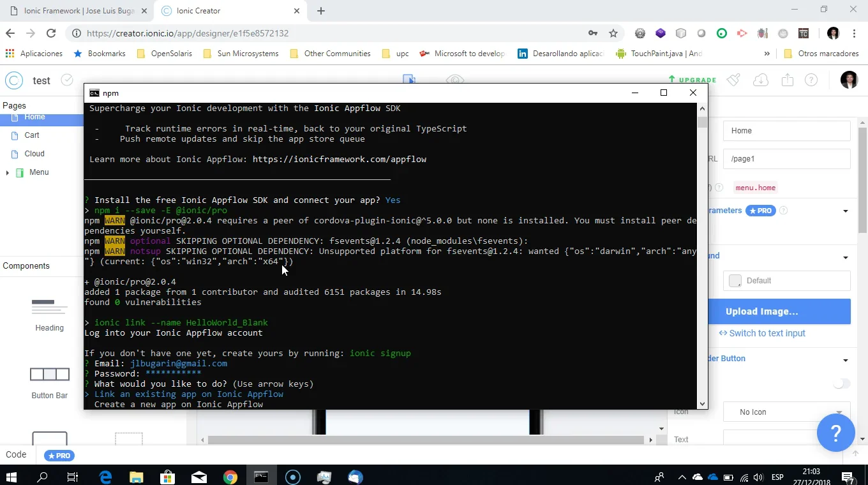
Task: Click the PRO badge next to Code
Action: [x=59, y=456]
